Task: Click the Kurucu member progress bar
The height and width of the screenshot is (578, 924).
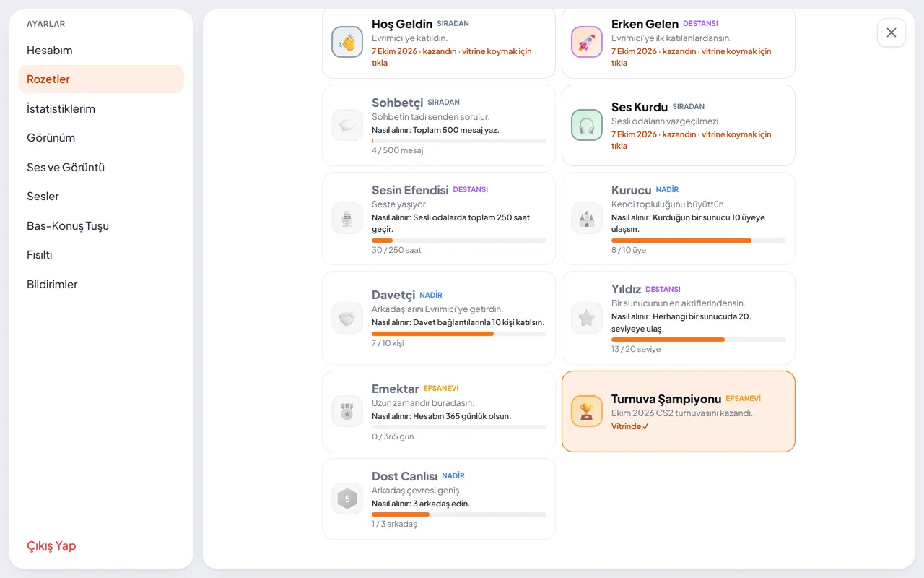Action: [x=698, y=241]
